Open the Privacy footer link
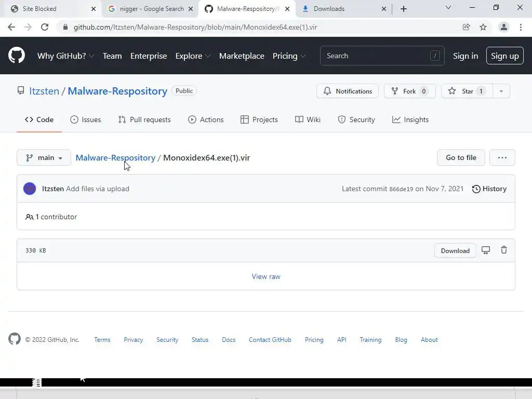Viewport: 532px width, 399px height. click(x=134, y=340)
